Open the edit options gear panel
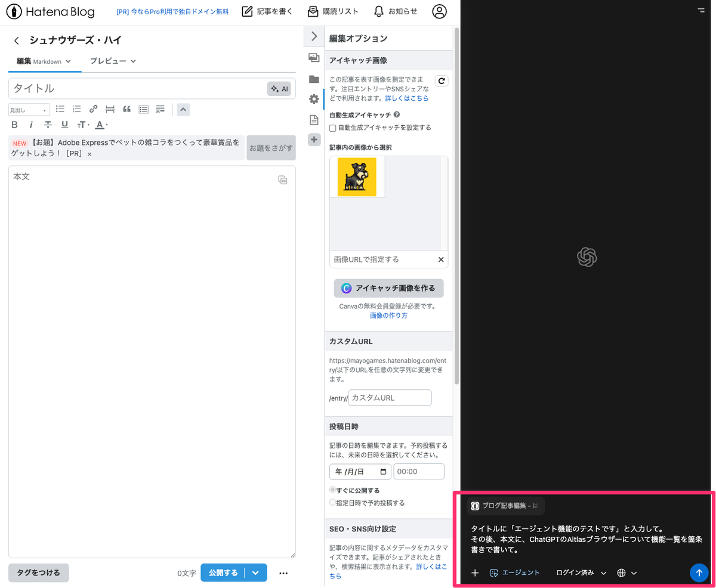The image size is (716, 588). tap(314, 99)
